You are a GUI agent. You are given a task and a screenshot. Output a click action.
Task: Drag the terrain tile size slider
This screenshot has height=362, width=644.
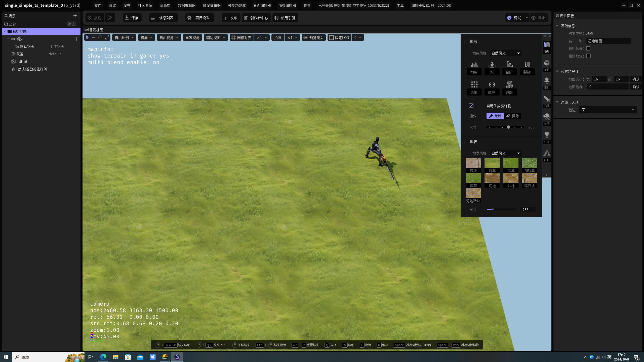pos(493,209)
